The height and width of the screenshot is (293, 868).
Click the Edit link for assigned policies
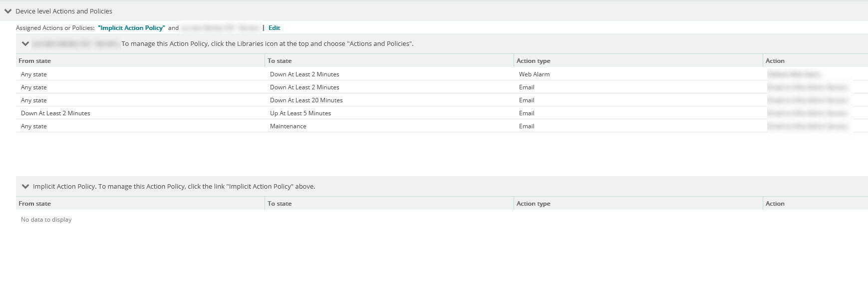click(275, 28)
